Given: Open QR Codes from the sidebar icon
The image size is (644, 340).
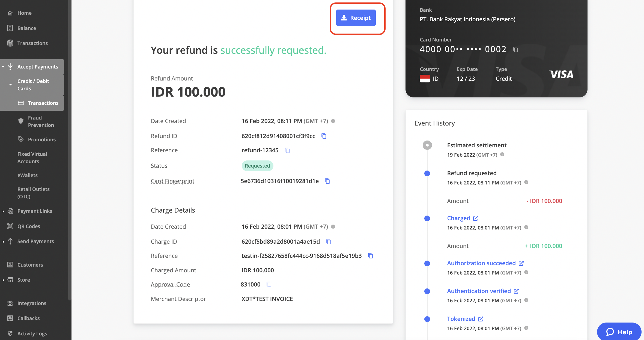Looking at the screenshot, I should (10, 226).
